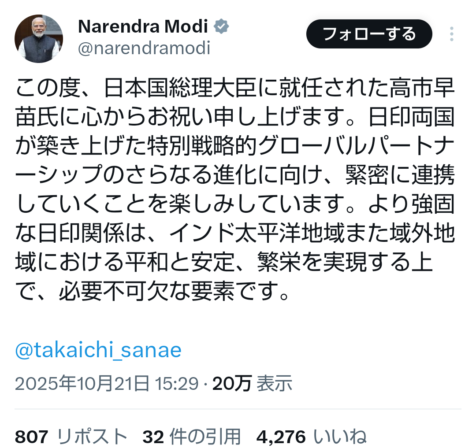
Task: Show the いいね likes list label
Action: coord(339,437)
